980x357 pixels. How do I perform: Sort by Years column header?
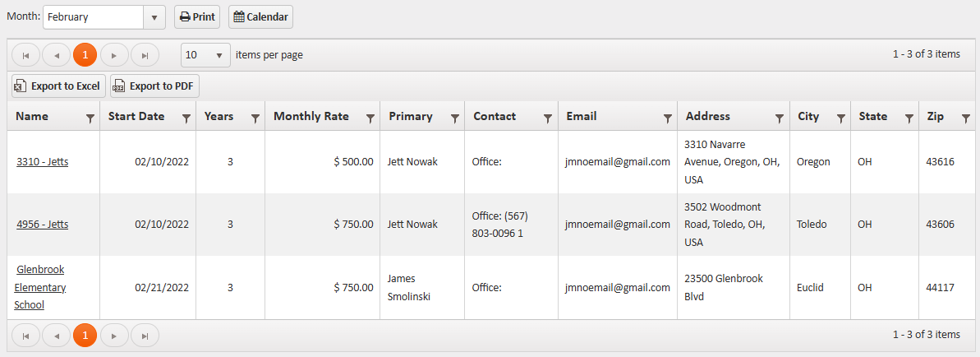[219, 117]
